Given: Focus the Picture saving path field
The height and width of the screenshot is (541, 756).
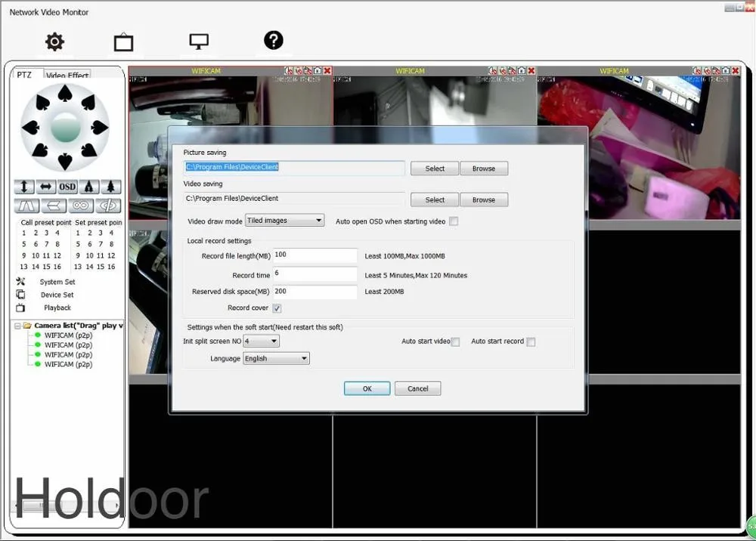Looking at the screenshot, I should point(294,167).
